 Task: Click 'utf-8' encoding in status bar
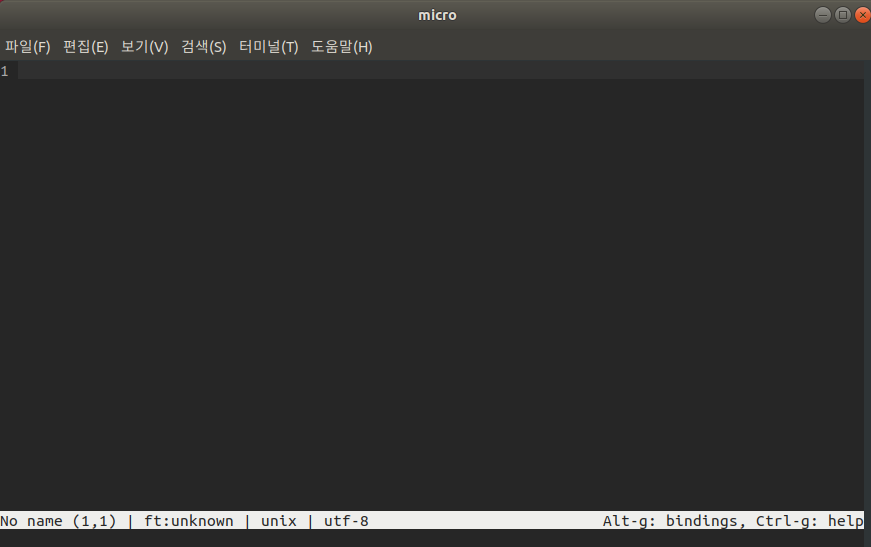[346, 521]
